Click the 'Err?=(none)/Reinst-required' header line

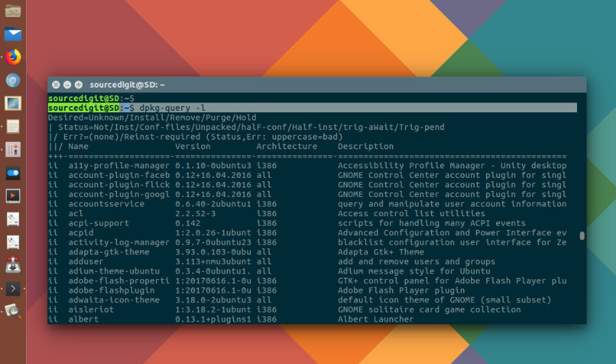(203, 137)
